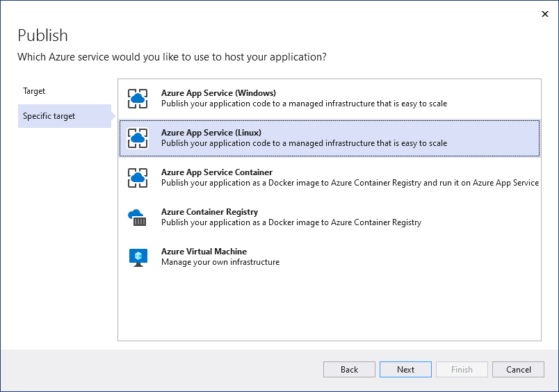Click the Azure App Service Container icon
The image size is (559, 392).
[x=138, y=177]
